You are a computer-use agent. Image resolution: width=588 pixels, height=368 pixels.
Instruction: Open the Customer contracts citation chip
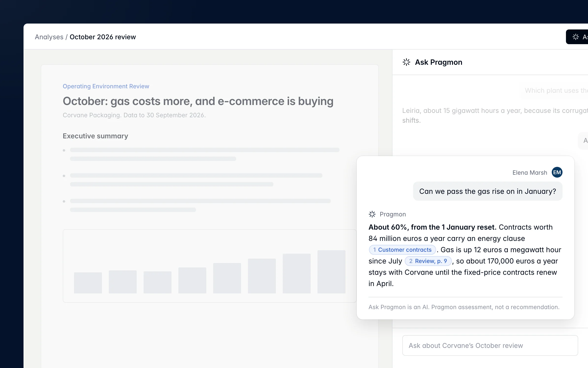pyautogui.click(x=402, y=250)
